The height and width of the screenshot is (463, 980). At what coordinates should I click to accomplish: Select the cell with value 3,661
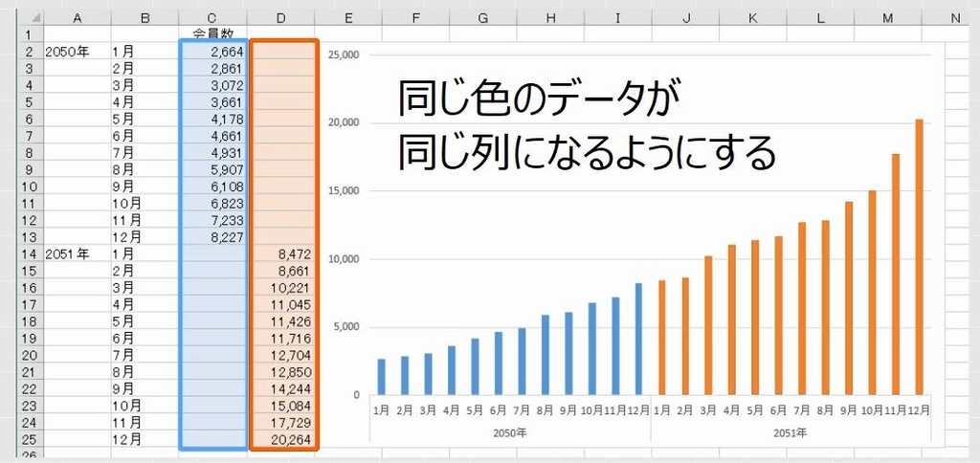point(212,101)
